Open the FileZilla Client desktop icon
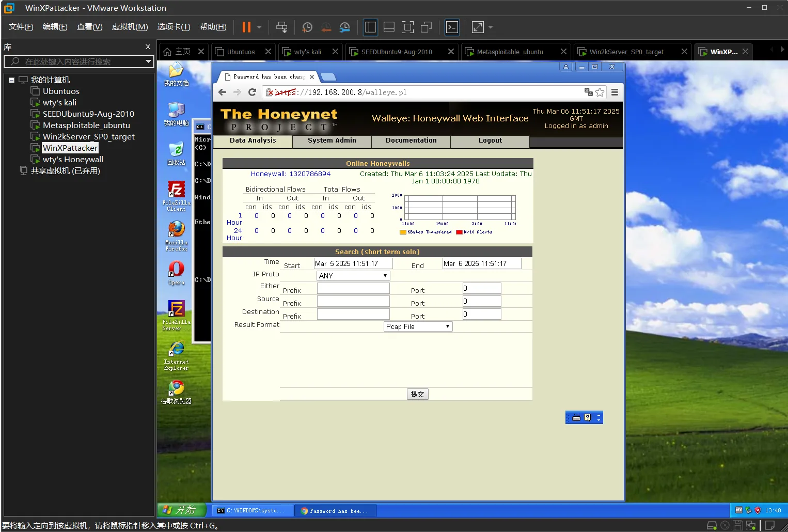The image size is (788, 532). tap(177, 196)
